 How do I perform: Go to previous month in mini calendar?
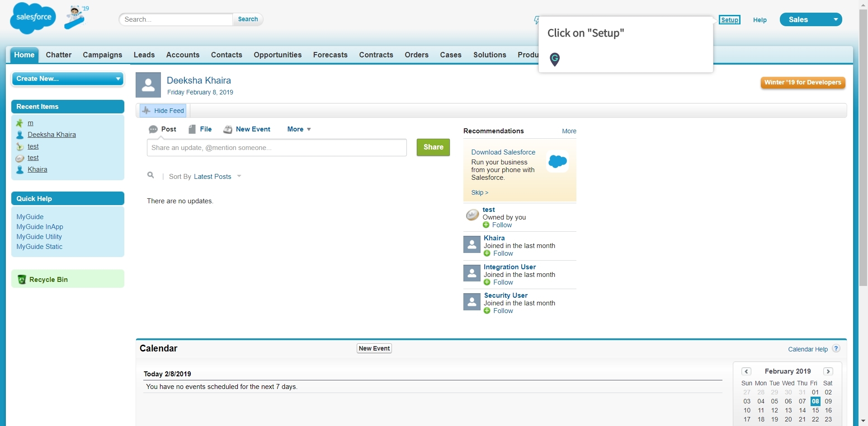click(x=746, y=371)
